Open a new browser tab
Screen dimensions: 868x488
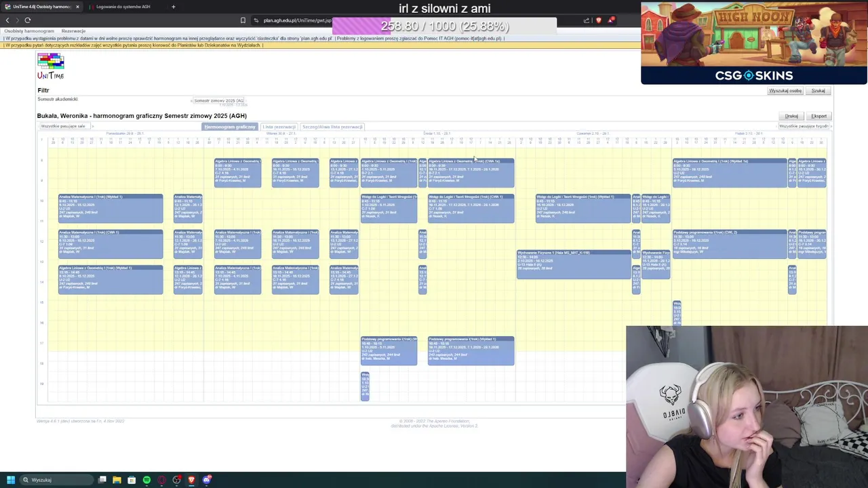pyautogui.click(x=173, y=7)
